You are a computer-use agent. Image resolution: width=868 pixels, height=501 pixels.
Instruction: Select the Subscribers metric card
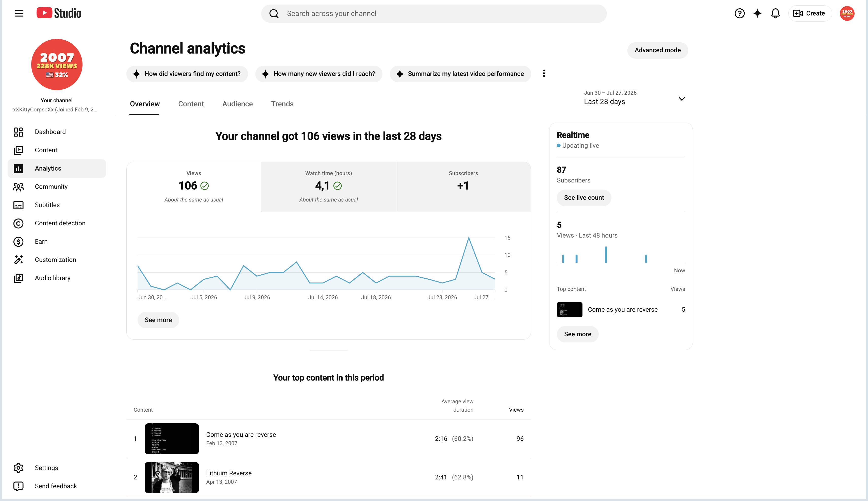[x=463, y=187]
